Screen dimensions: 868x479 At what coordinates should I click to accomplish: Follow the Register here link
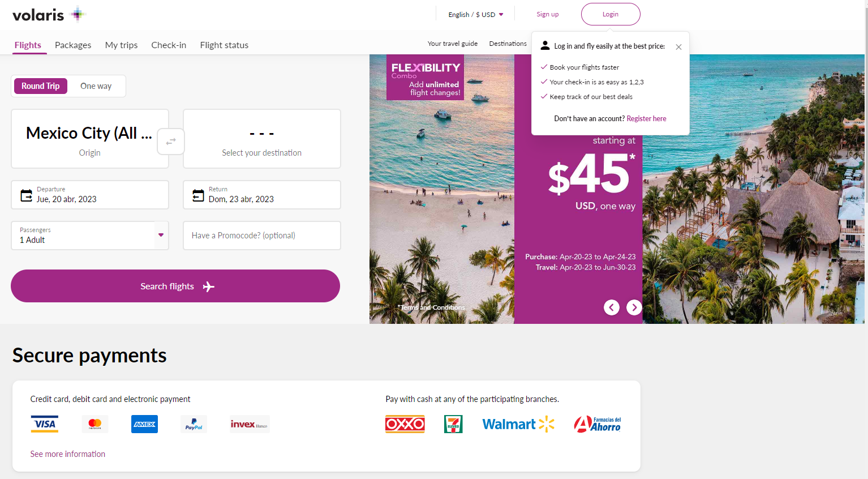(646, 118)
